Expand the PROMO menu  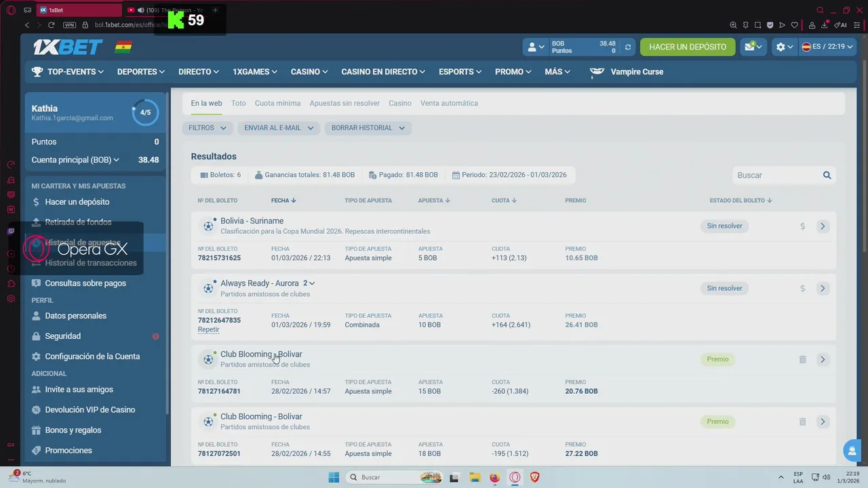pos(513,72)
